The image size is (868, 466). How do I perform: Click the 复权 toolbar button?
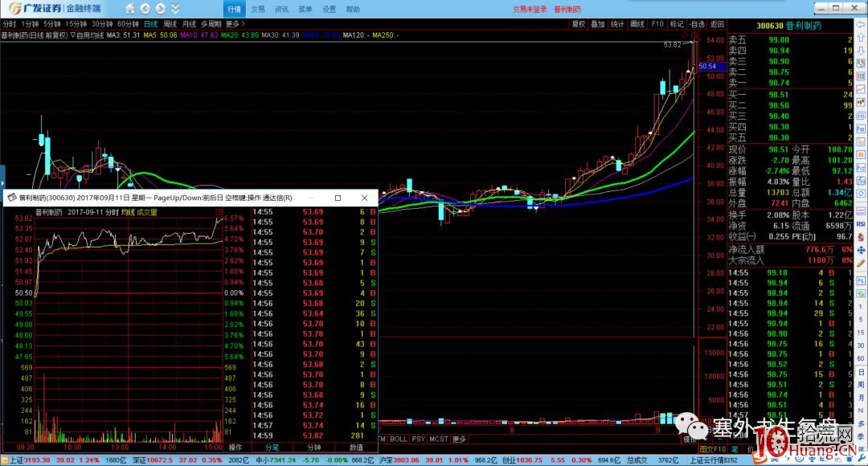click(579, 24)
